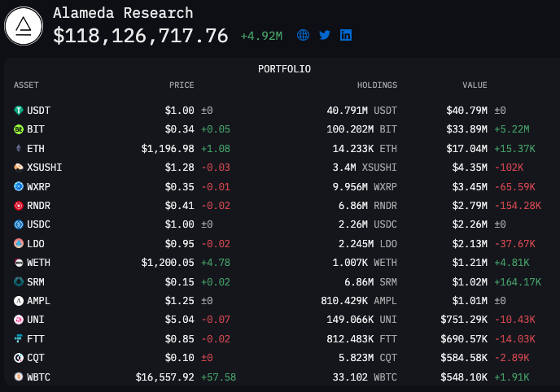Click the +164.17K SRM value change

click(x=518, y=281)
